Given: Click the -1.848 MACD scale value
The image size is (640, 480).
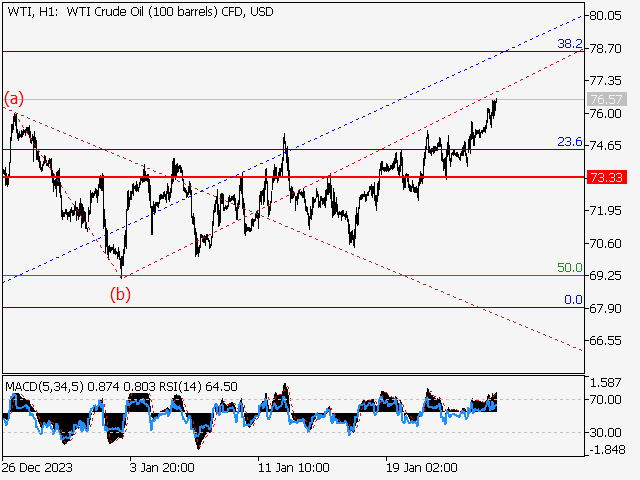Looking at the screenshot, I should (x=607, y=450).
